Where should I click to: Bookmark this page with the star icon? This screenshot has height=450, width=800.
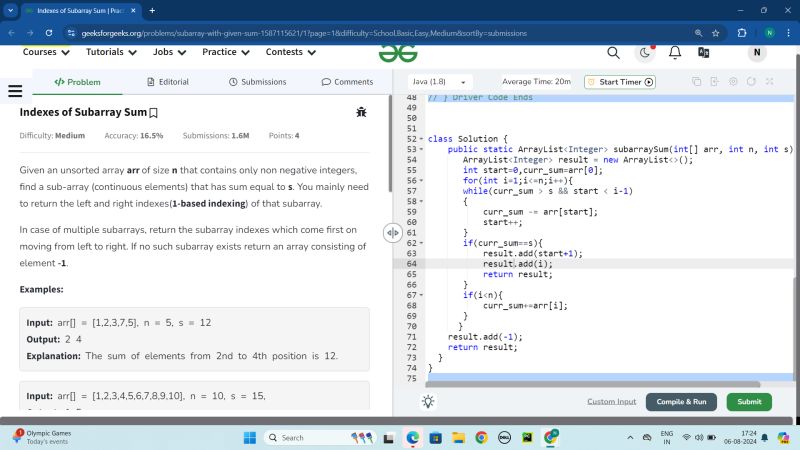coord(716,33)
